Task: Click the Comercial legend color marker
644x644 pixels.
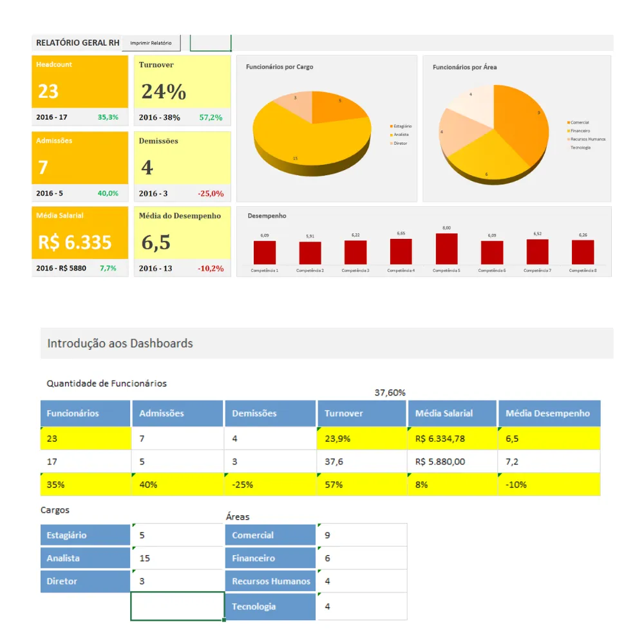Action: (569, 123)
